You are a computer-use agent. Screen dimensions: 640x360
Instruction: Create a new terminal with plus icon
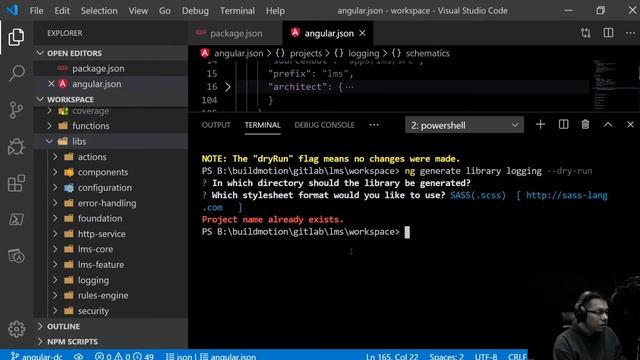pos(540,124)
